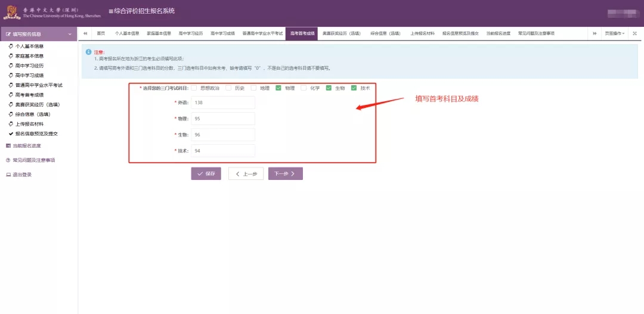Click the 外语 score input field
The height and width of the screenshot is (314, 644).
pyautogui.click(x=224, y=102)
